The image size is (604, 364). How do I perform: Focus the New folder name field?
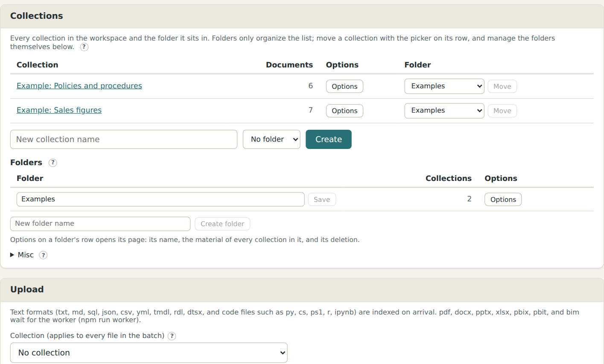[x=100, y=224]
